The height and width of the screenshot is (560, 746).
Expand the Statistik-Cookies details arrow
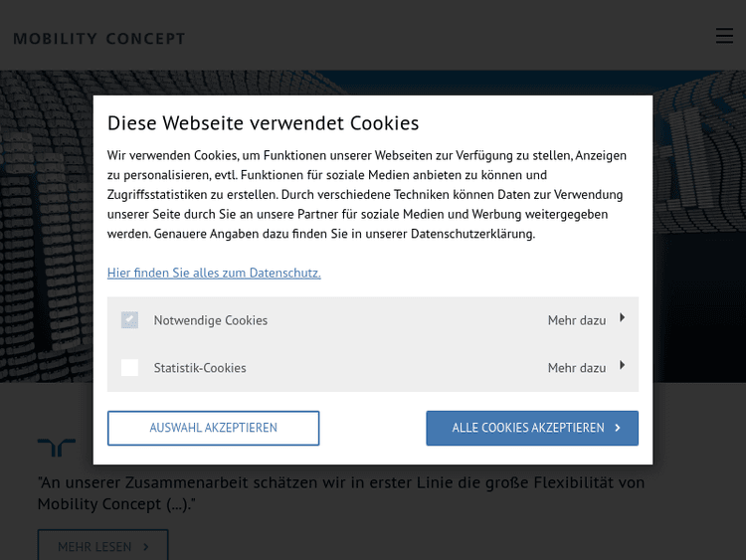click(x=623, y=366)
